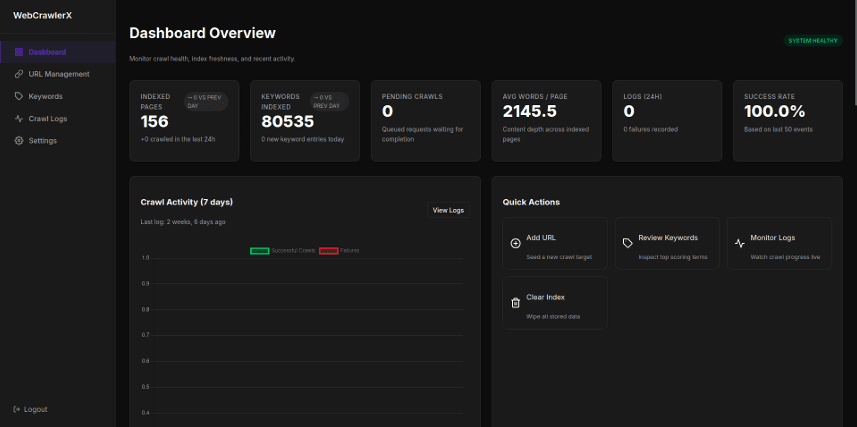Click the Crawl Logs activity icon
Screen dimensions: 857x427
point(19,118)
